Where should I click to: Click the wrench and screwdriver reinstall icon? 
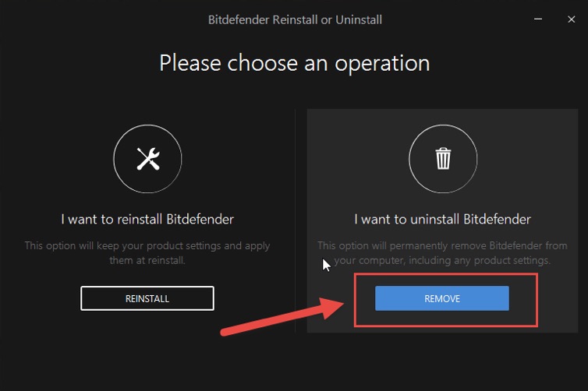pyautogui.click(x=147, y=159)
